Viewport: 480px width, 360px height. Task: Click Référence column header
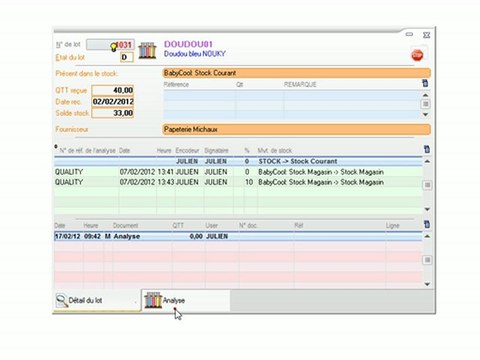176,85
